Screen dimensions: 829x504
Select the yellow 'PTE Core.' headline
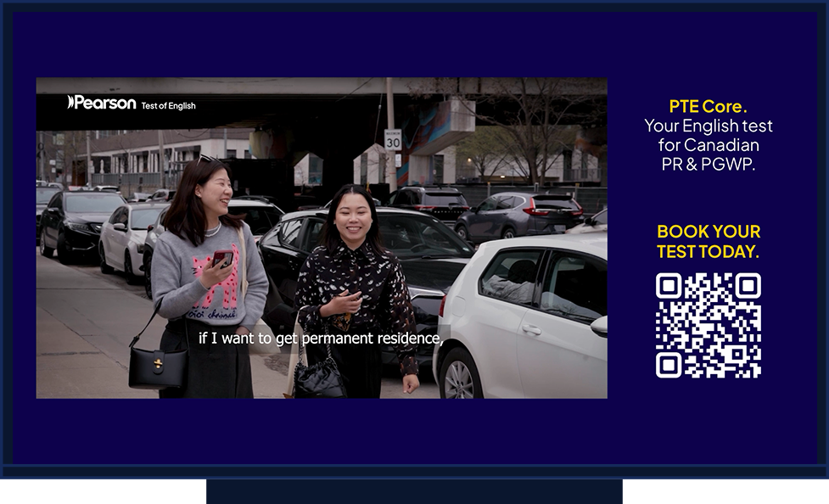[708, 106]
